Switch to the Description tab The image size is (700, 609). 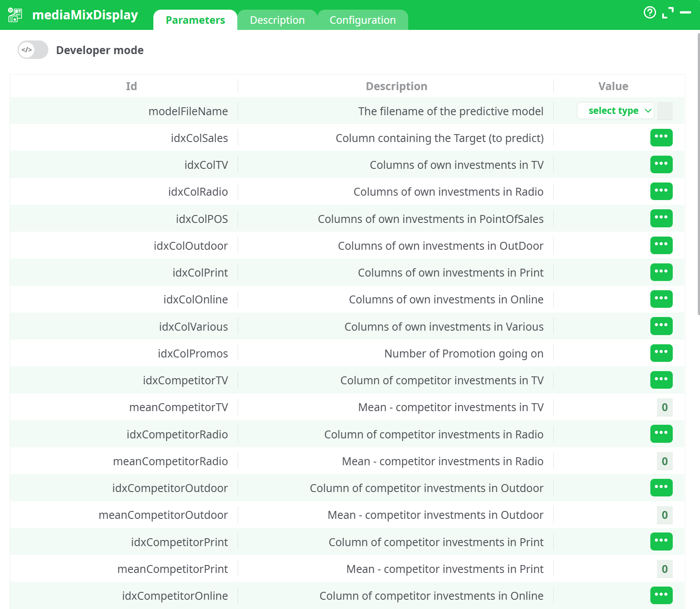click(x=277, y=20)
